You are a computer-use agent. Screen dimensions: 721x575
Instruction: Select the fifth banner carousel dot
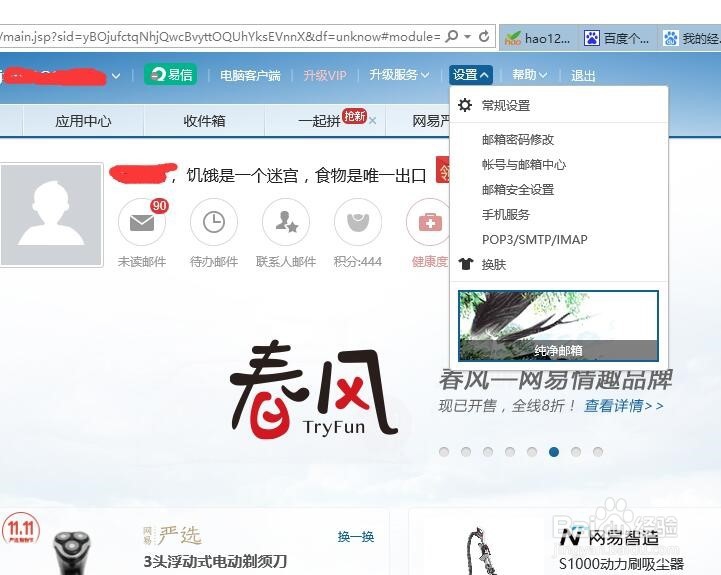532,452
